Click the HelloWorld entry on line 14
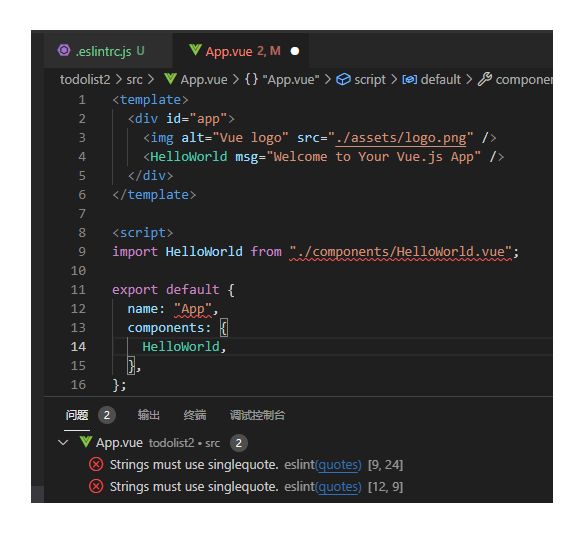 point(181,347)
